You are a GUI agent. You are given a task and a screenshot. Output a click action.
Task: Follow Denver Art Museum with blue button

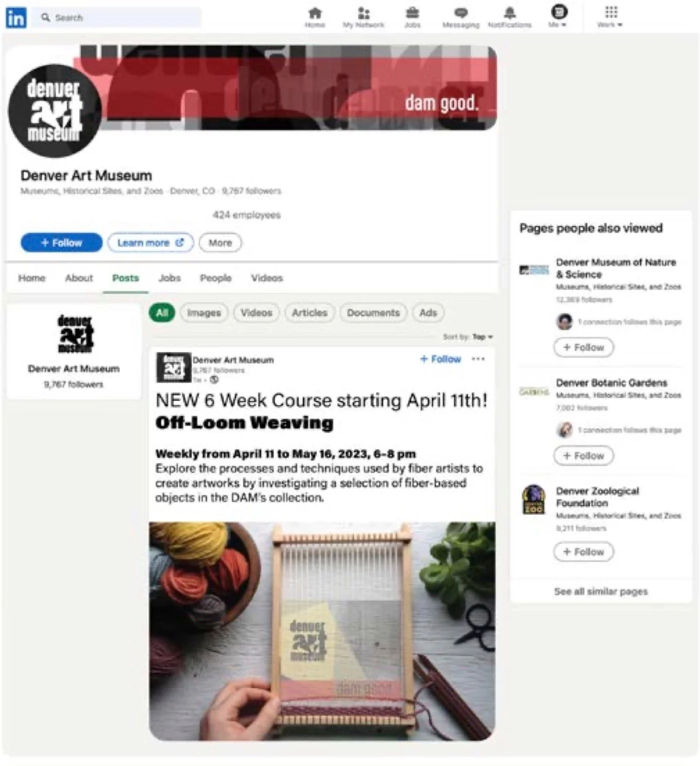[61, 243]
